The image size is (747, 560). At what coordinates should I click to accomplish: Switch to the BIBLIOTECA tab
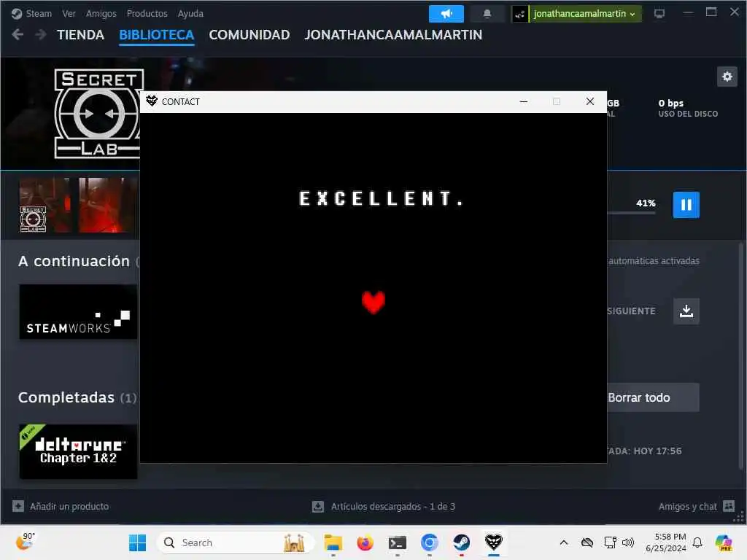156,35
